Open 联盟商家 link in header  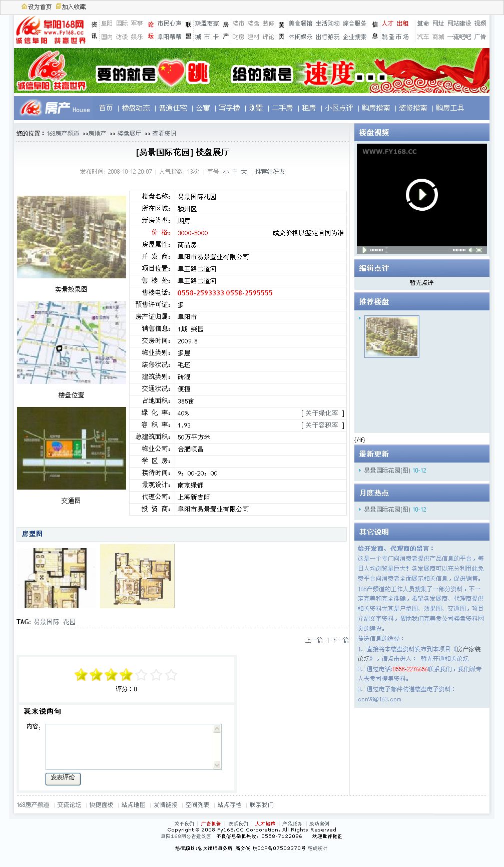tap(207, 24)
